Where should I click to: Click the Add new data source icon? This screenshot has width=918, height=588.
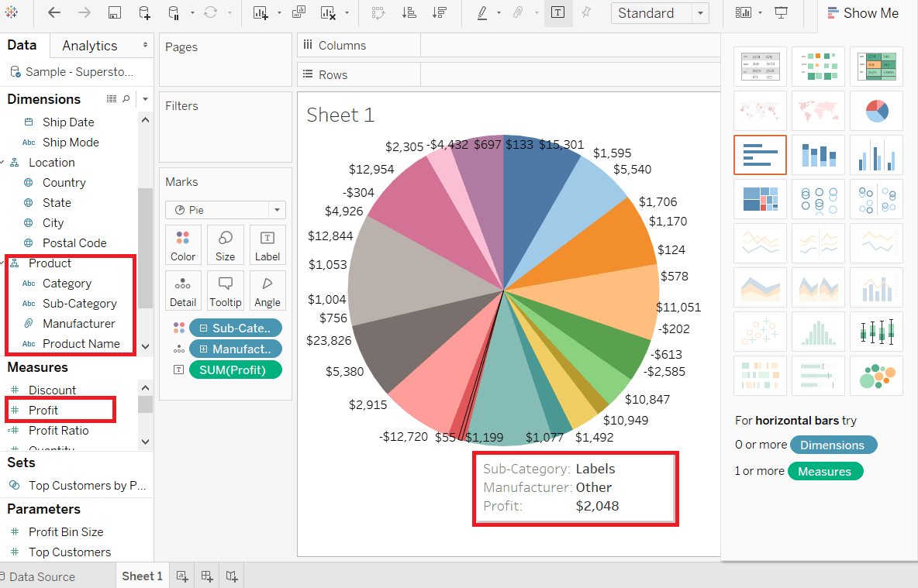click(144, 13)
